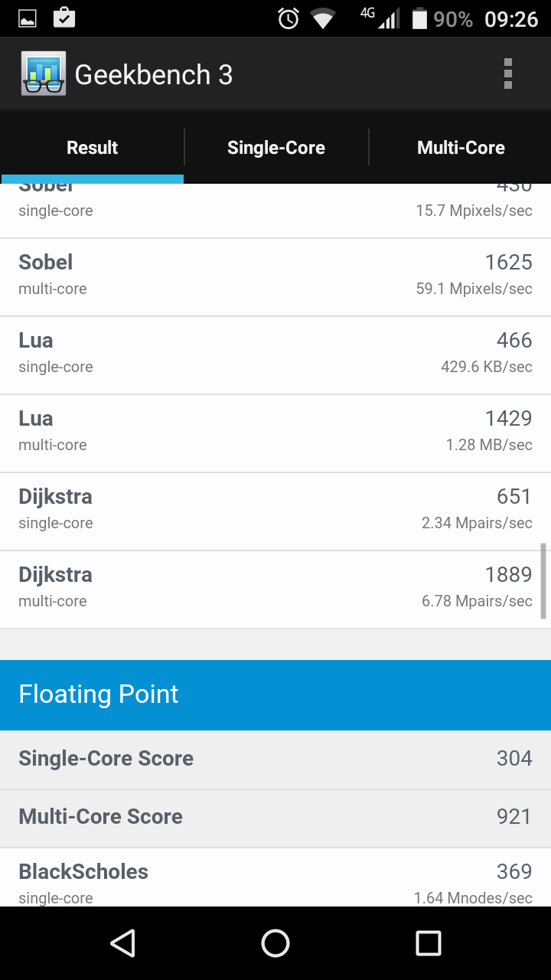Tap the Wi-Fi status bar icon

323,18
